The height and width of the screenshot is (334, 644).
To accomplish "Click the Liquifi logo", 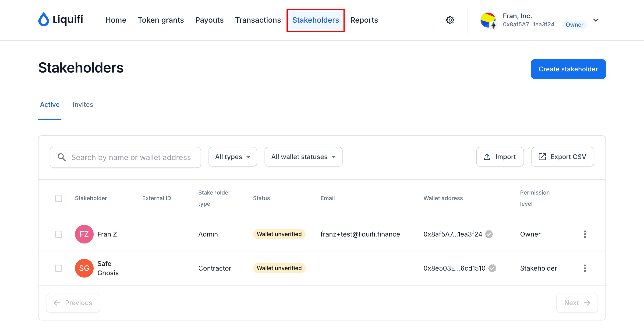I will tap(61, 19).
